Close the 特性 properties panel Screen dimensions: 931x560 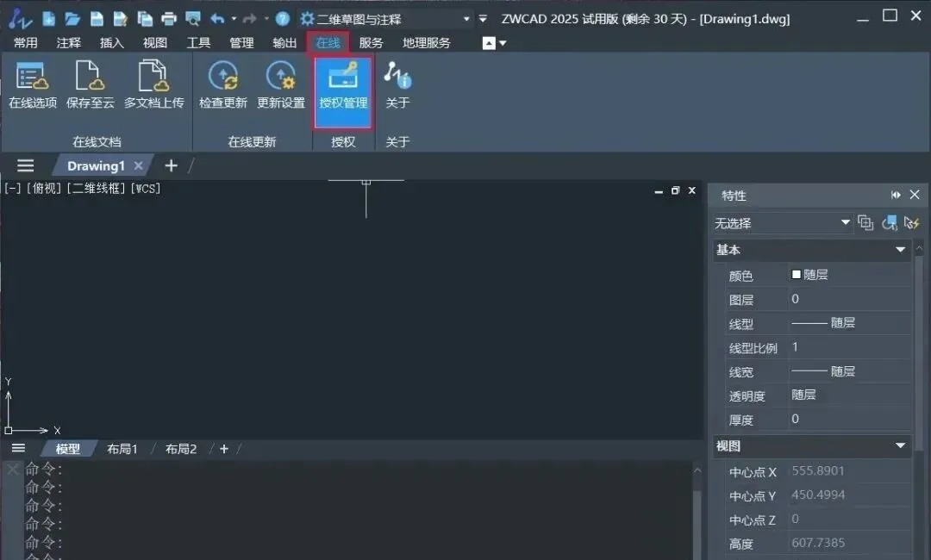tap(915, 195)
